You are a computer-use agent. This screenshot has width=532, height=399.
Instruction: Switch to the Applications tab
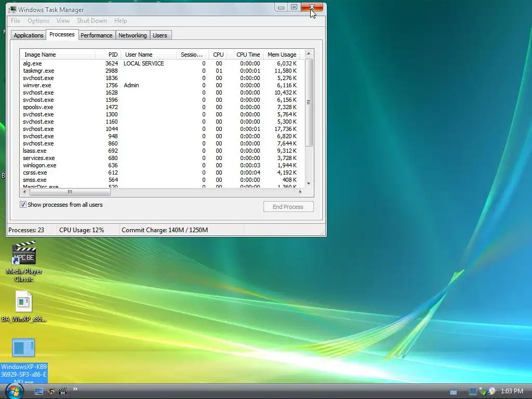click(x=29, y=35)
